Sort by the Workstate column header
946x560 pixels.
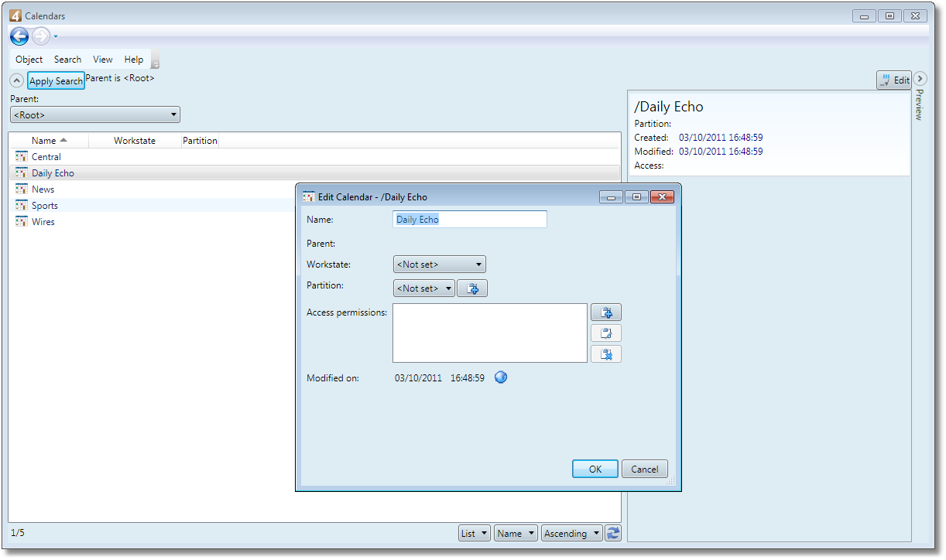[135, 141]
